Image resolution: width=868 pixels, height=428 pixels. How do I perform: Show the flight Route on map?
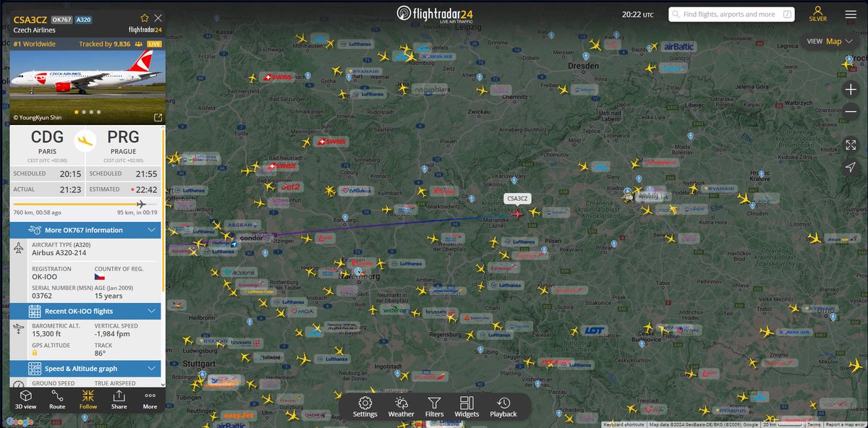tap(57, 400)
